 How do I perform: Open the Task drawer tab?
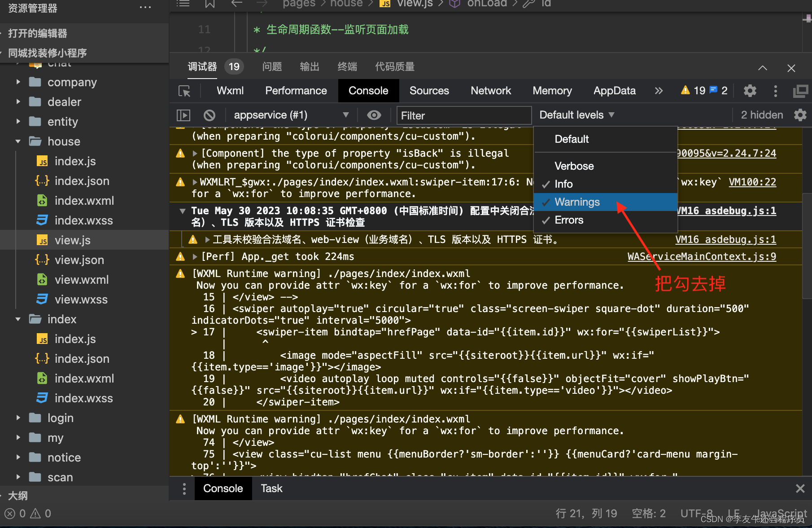coord(271,488)
